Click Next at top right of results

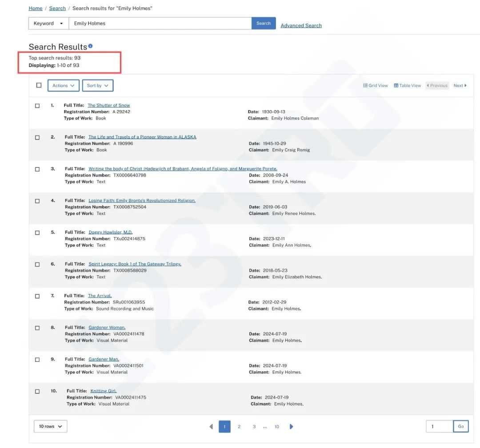click(x=460, y=86)
